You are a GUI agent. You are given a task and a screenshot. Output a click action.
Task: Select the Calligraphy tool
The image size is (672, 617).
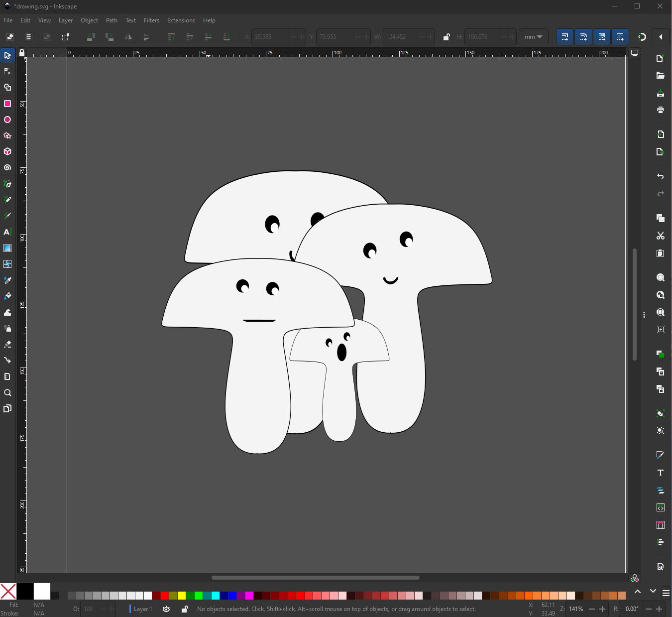tap(7, 216)
